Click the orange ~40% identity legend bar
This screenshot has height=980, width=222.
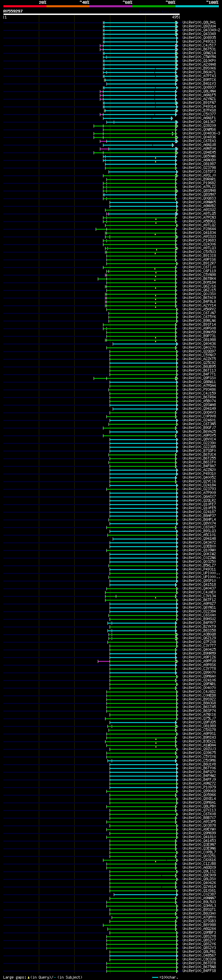pyautogui.click(x=68, y=6)
